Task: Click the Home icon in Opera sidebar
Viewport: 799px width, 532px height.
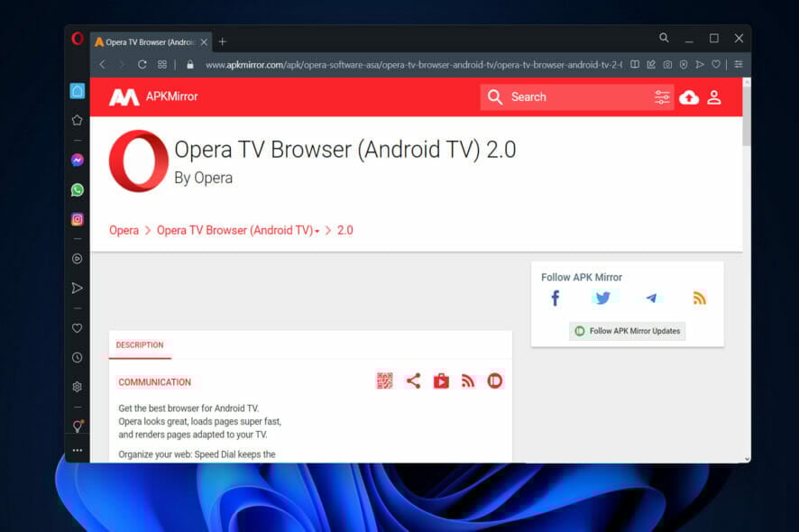Action: pyautogui.click(x=78, y=91)
